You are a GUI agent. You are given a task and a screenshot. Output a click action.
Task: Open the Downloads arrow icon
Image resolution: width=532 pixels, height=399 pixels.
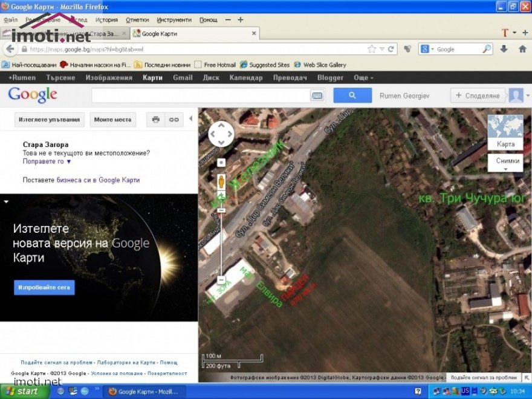504,49
